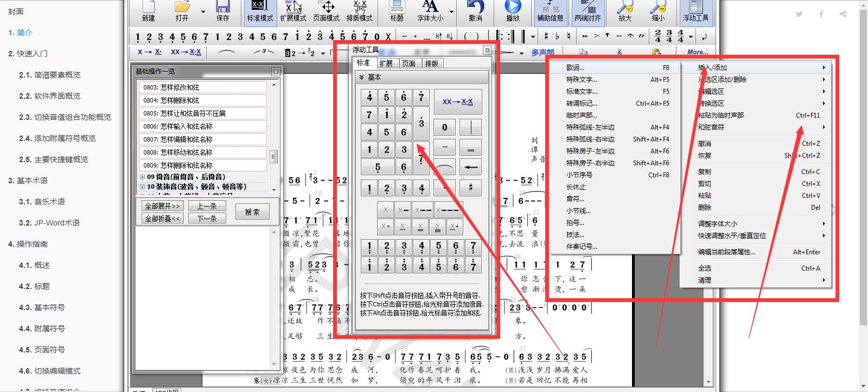Create a new score with 新建
Screen dimensions: 868x392
point(149,11)
